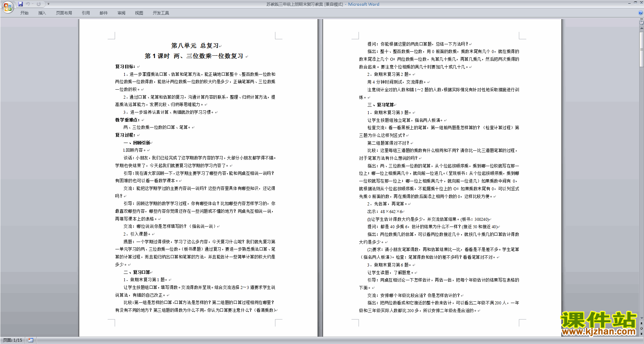
Task: Open the 插入 ribbon tab
Action: coord(42,13)
